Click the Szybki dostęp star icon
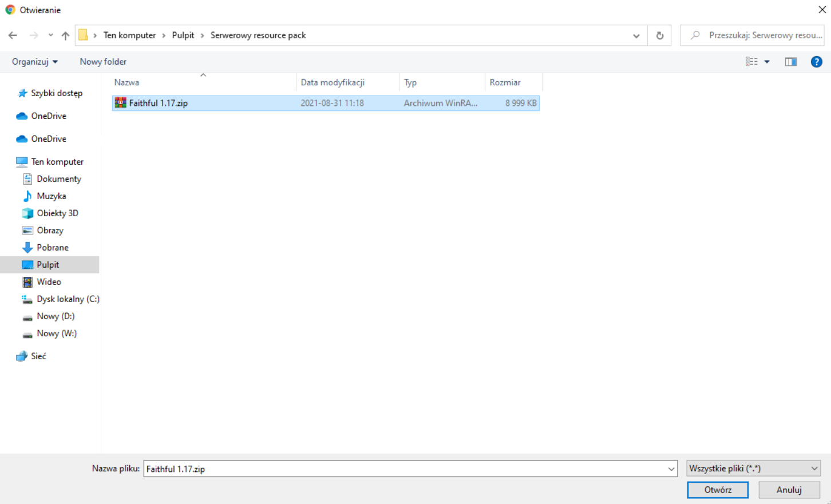 pyautogui.click(x=22, y=93)
